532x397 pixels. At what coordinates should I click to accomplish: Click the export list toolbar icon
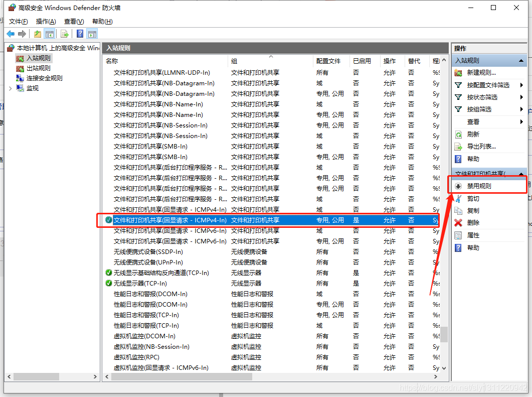65,34
